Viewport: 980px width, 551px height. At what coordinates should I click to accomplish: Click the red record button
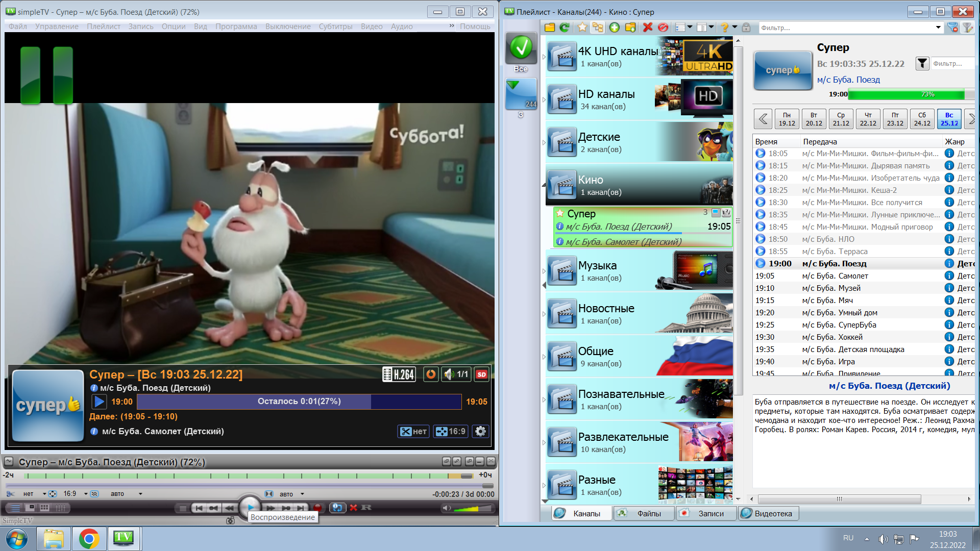317,508
